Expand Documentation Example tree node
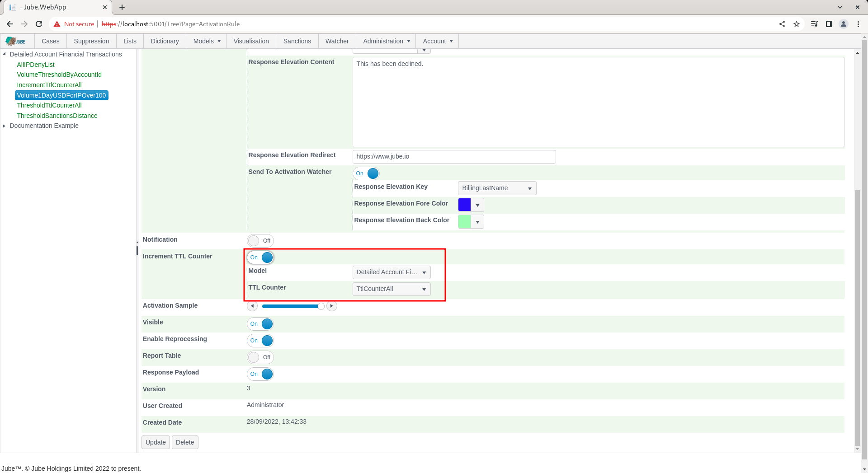The height and width of the screenshot is (473, 868). click(4, 126)
